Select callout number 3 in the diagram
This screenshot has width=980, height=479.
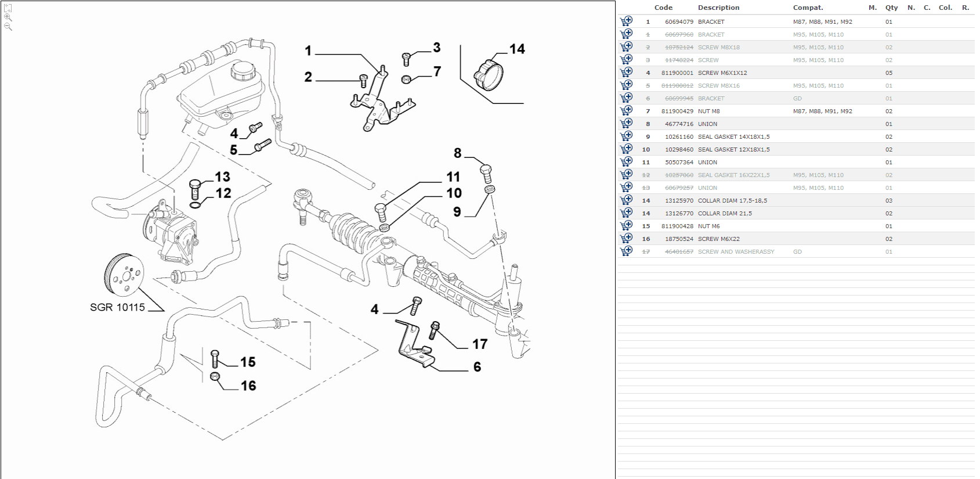436,47
